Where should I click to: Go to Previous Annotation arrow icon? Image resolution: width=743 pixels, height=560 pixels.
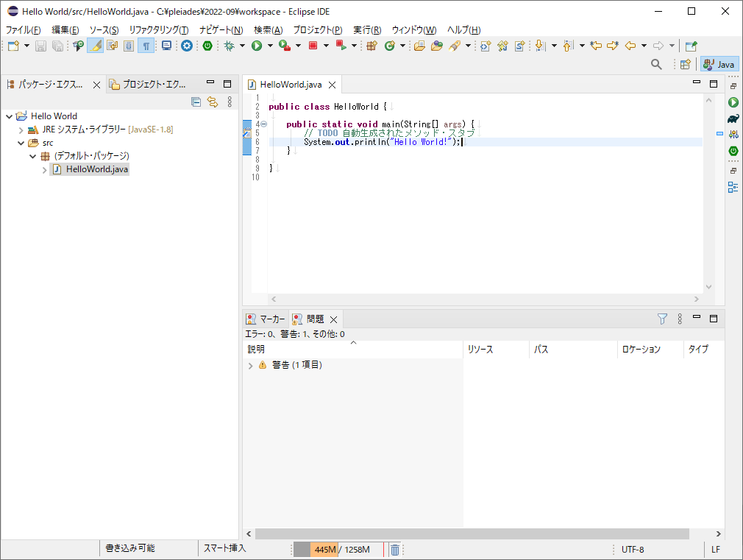click(x=568, y=46)
